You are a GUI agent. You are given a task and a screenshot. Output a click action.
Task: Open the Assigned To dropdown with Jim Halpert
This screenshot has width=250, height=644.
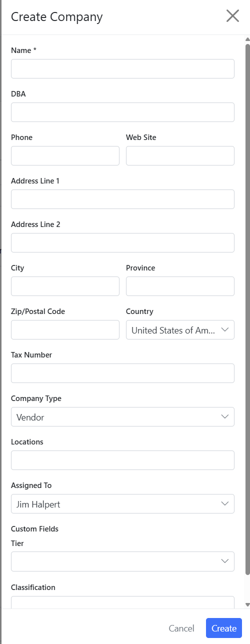(122, 503)
